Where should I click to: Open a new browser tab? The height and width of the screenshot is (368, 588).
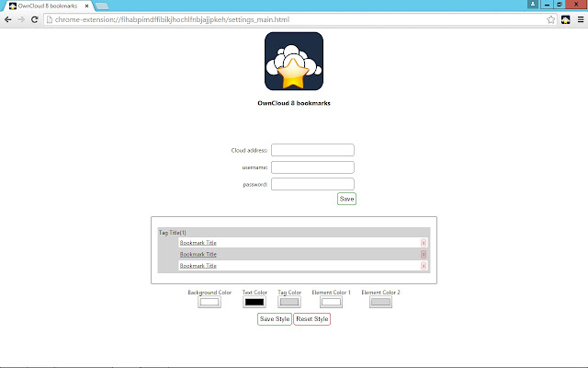point(102,6)
